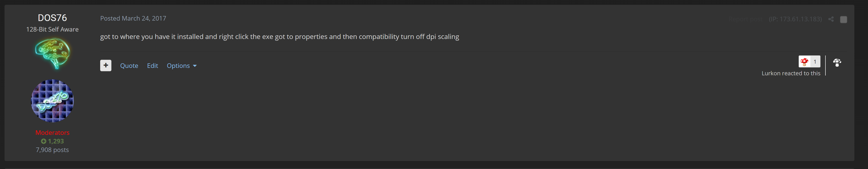Open the Options dropdown menu
The width and height of the screenshot is (868, 169).
coord(182,66)
